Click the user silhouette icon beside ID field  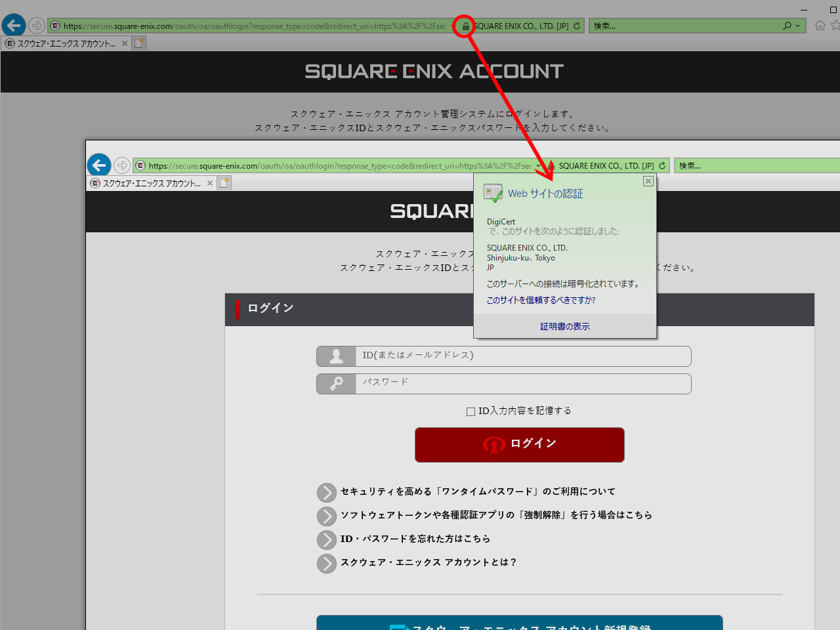336,356
